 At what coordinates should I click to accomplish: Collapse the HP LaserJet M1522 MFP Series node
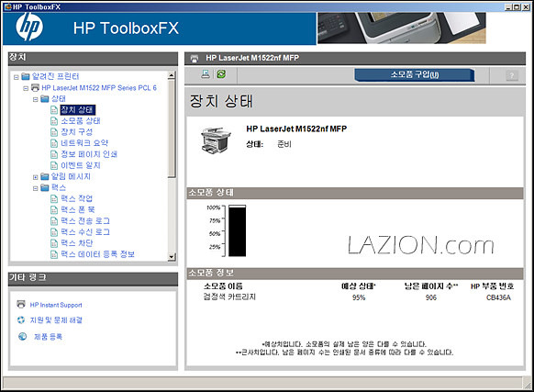[x=26, y=88]
